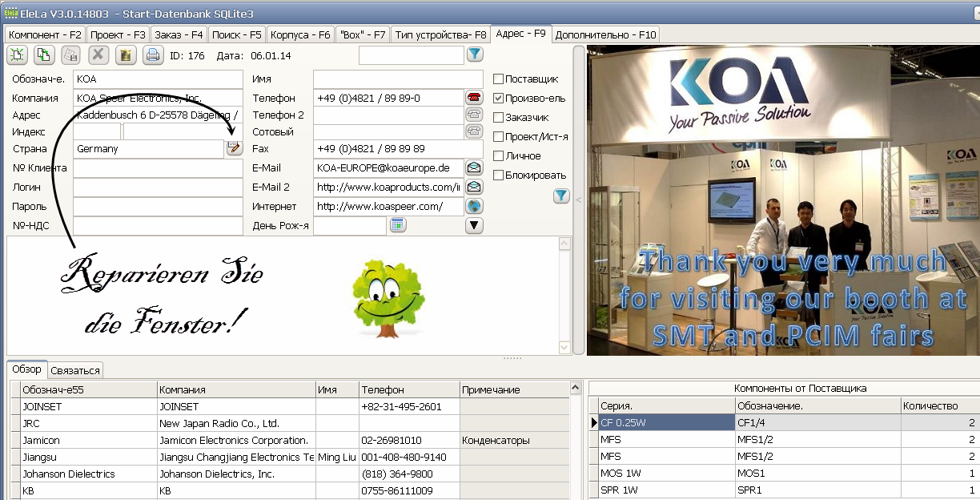Sort by Примечание column header
Image resolution: width=980 pixels, height=500 pixels.
pos(514,389)
